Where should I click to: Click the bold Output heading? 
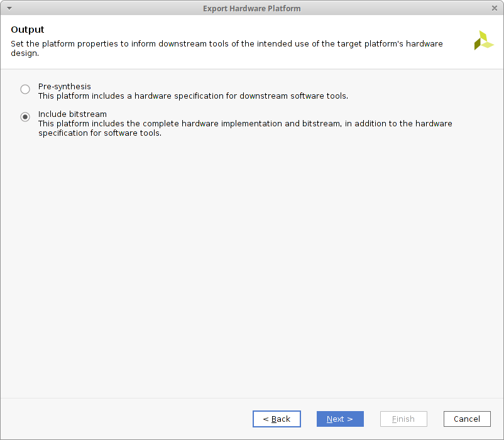28,30
